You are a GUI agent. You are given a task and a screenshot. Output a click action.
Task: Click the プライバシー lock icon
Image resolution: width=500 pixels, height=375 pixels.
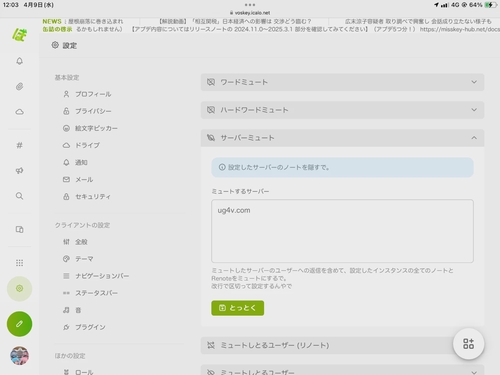coord(66,111)
